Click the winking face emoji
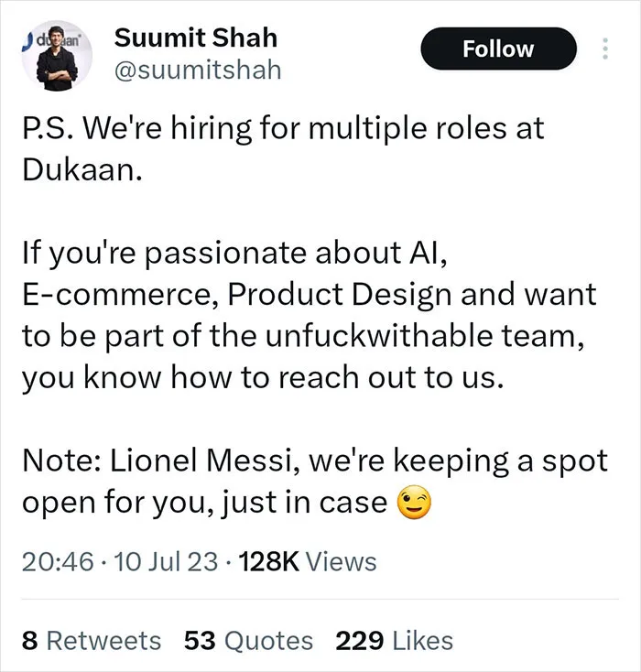Image resolution: width=641 pixels, height=672 pixels. (414, 503)
